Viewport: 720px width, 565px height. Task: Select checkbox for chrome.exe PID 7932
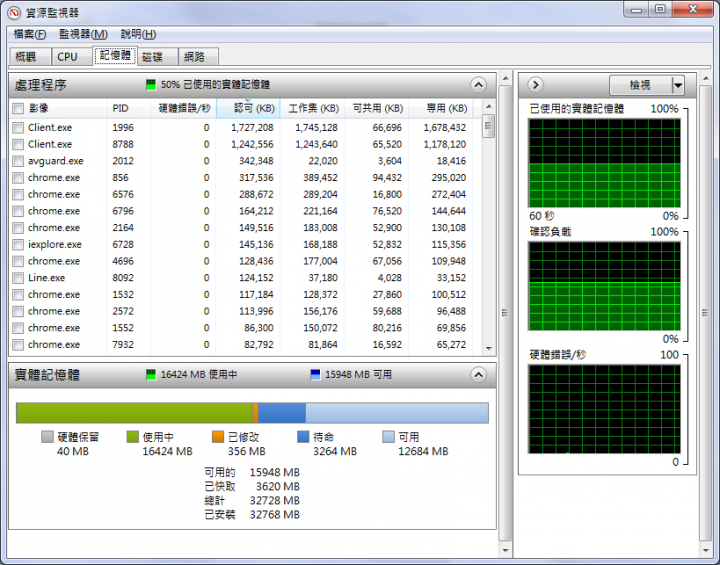coord(18,345)
